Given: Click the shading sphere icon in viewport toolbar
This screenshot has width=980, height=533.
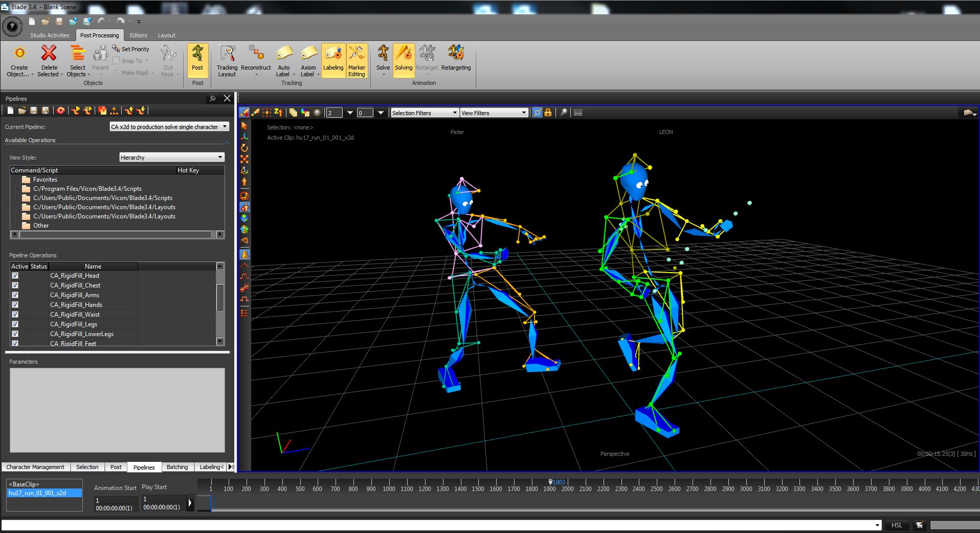Looking at the screenshot, I should pos(317,113).
